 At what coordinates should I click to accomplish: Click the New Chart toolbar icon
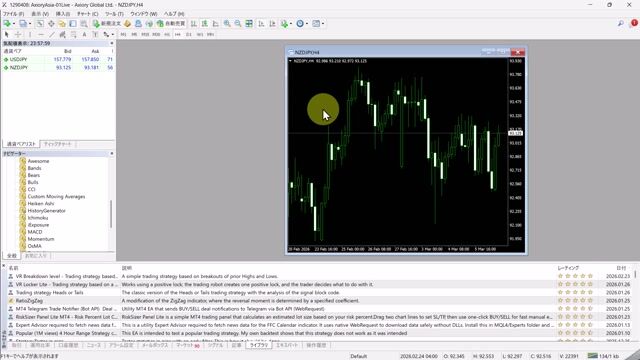click(7, 24)
